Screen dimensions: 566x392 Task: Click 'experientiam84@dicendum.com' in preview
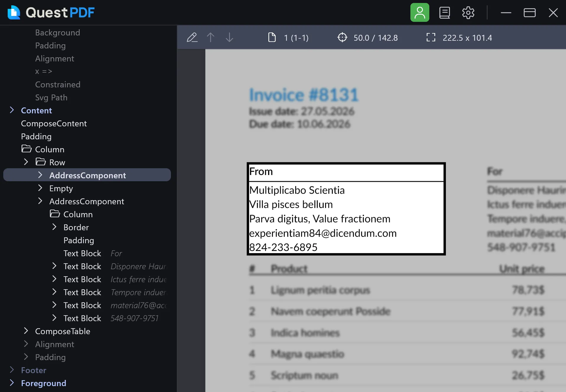coord(323,233)
